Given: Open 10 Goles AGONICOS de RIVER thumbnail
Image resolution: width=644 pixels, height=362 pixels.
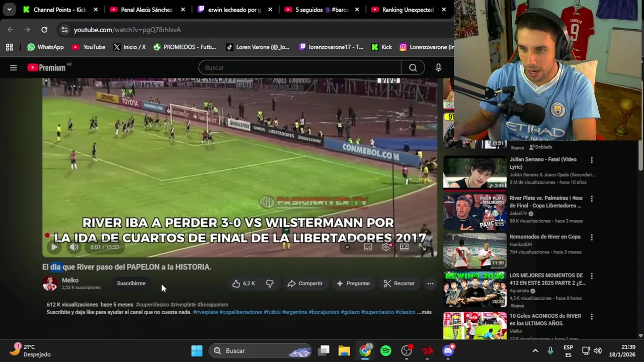Looking at the screenshot, I should 474,326.
